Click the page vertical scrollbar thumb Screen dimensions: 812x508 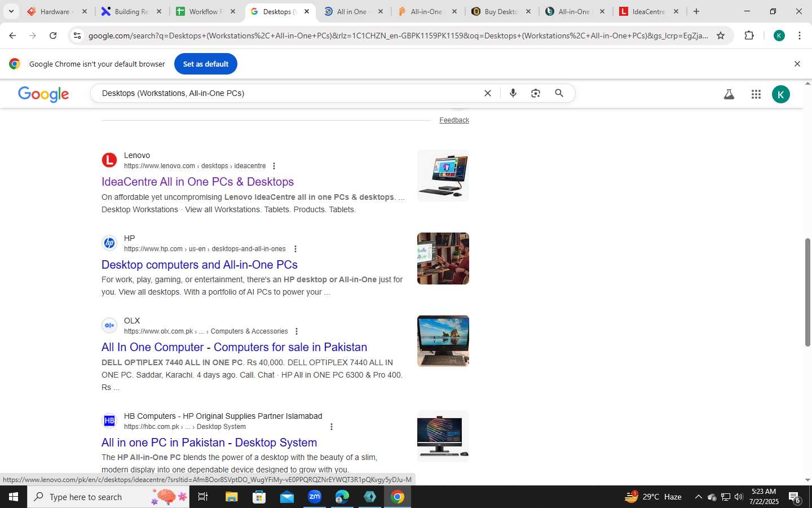pyautogui.click(x=807, y=292)
